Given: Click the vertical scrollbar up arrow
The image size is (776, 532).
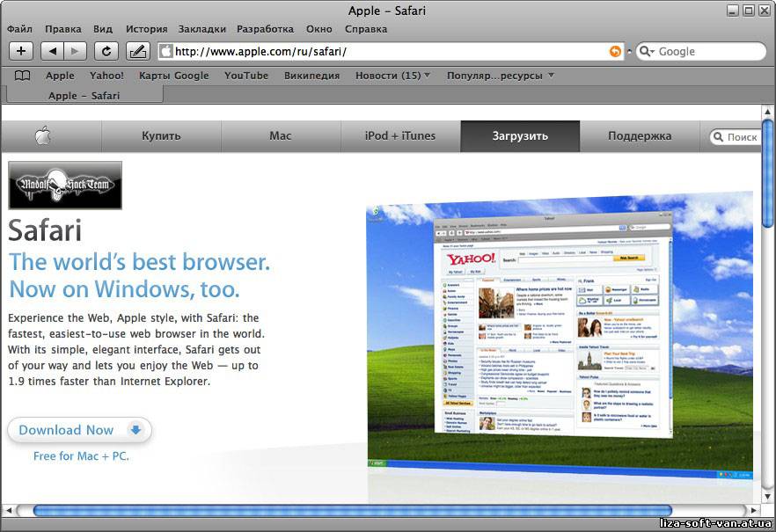Looking at the screenshot, I should point(767,112).
